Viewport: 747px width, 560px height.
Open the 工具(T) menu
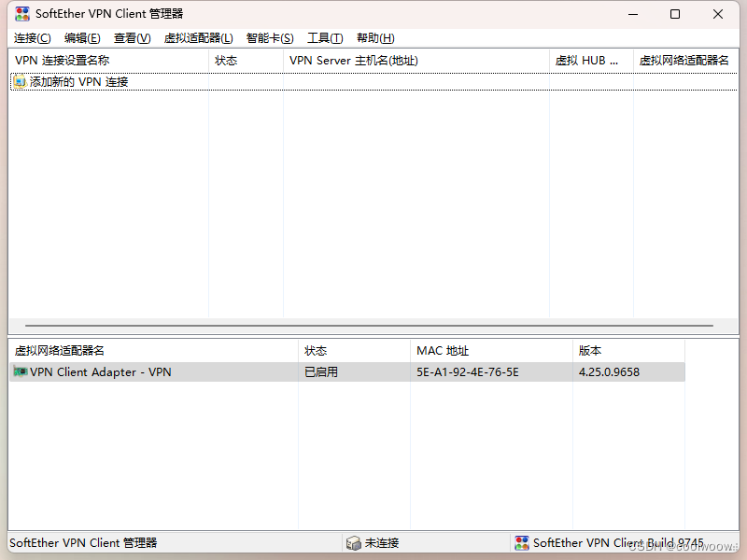[325, 38]
